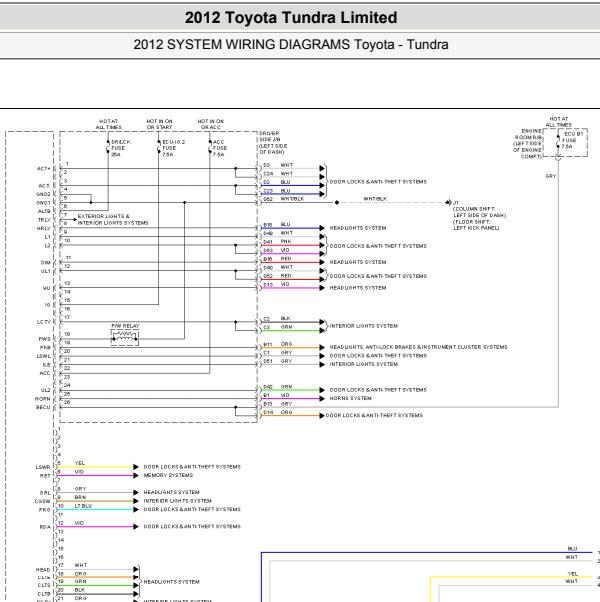Click the B1 VIO wire label
This screenshot has width=600, height=602.
(x=276, y=395)
